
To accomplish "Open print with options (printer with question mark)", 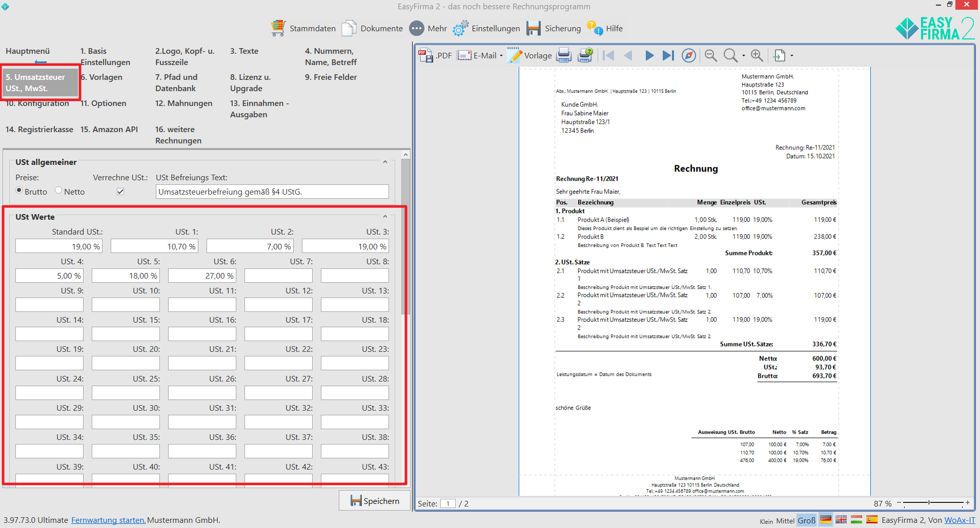I will [585, 55].
